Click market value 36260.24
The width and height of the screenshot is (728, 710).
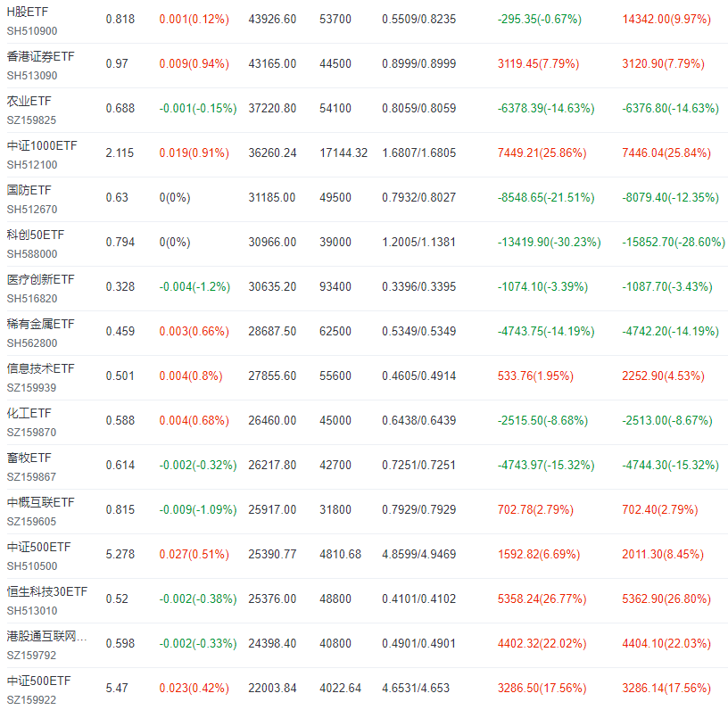click(x=272, y=153)
